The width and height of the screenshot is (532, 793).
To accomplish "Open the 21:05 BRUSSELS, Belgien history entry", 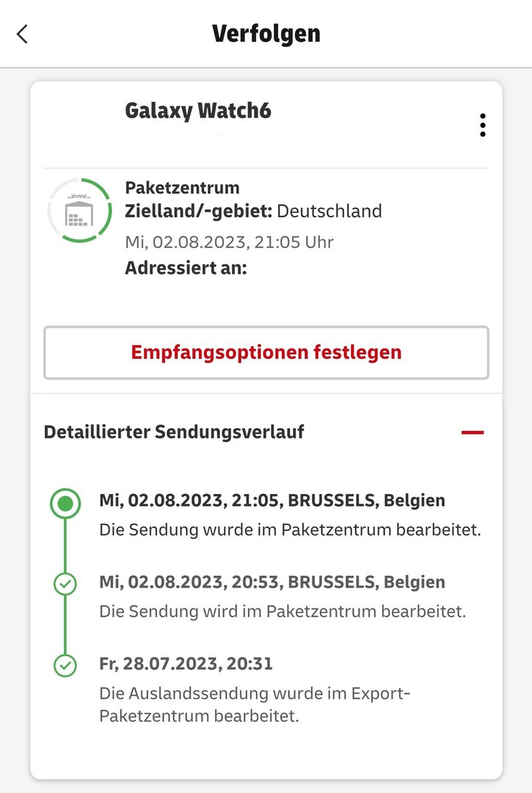I will (272, 501).
